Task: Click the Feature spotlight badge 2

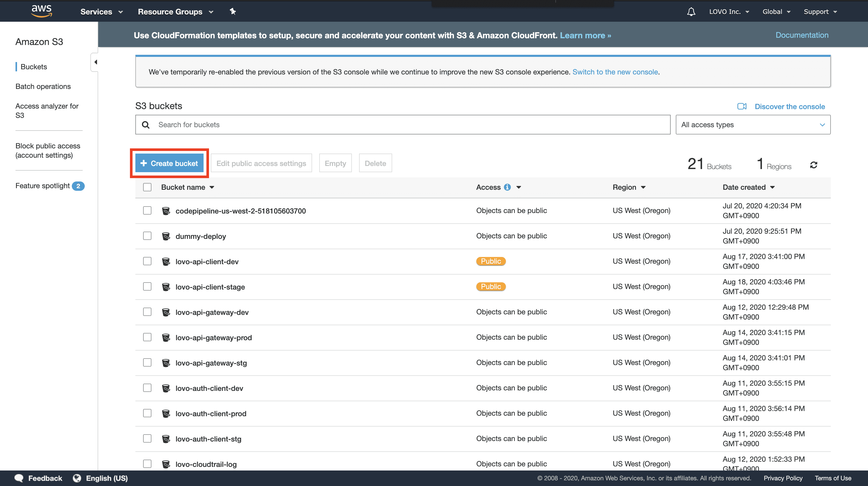Action: 78,186
